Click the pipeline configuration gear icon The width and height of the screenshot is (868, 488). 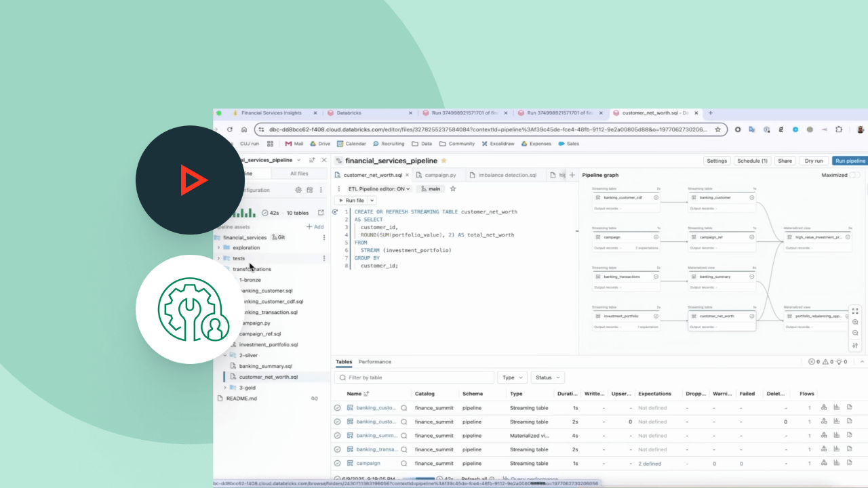click(x=298, y=190)
